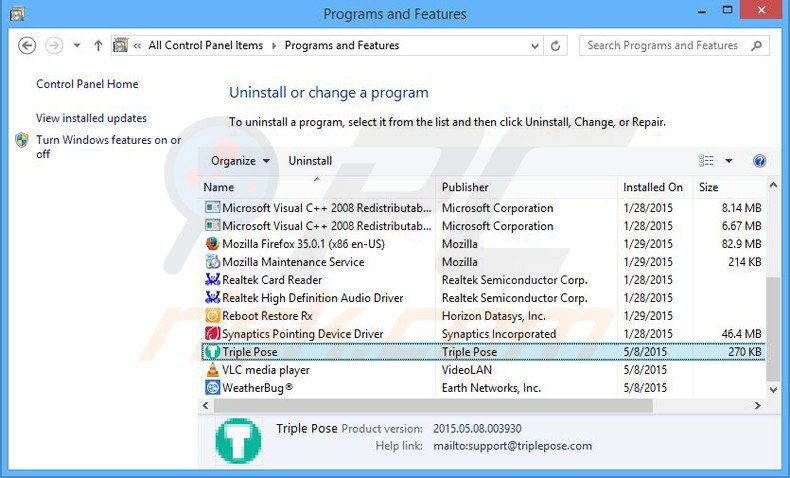Click the Synaptics Incorporated publisher cell
The height and width of the screenshot is (478, 790).
click(x=499, y=334)
